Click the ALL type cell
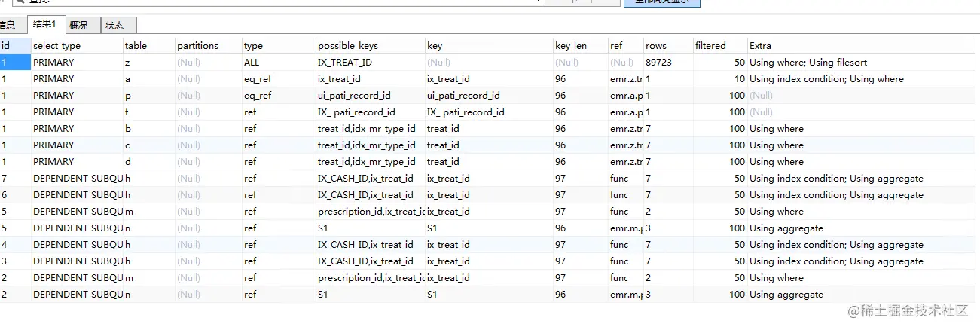Image resolution: width=980 pixels, height=330 pixels. coord(278,62)
